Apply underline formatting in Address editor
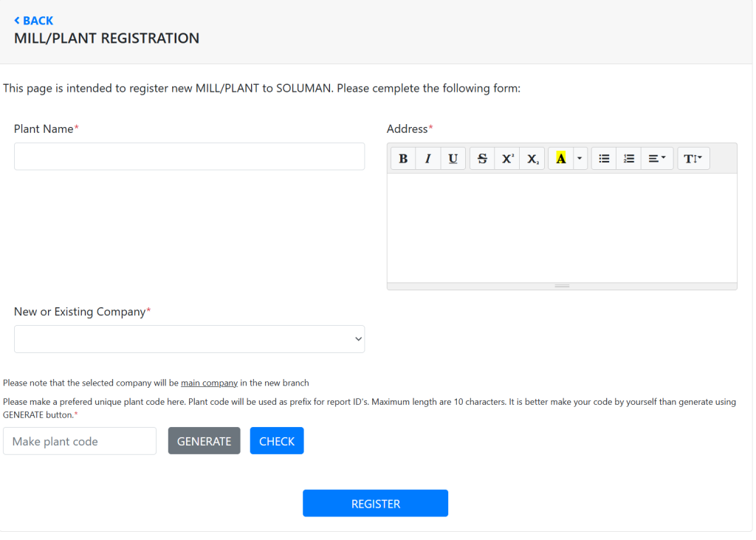Viewport: 756px width, 540px height. pos(453,159)
